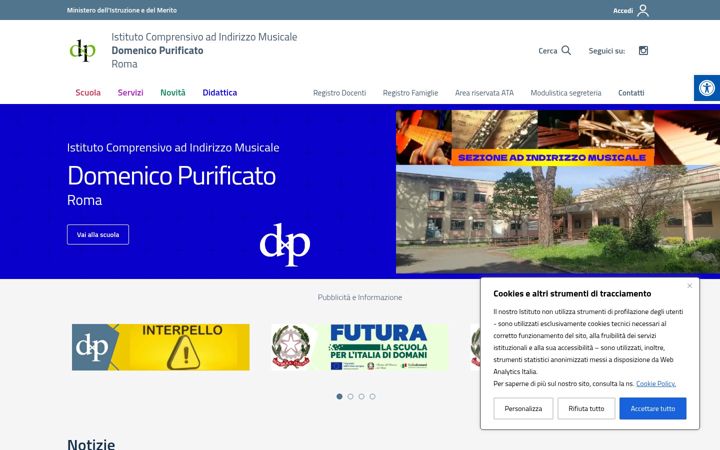720x450 pixels.
Task: Open the Cookie Policy link
Action: tap(656, 383)
